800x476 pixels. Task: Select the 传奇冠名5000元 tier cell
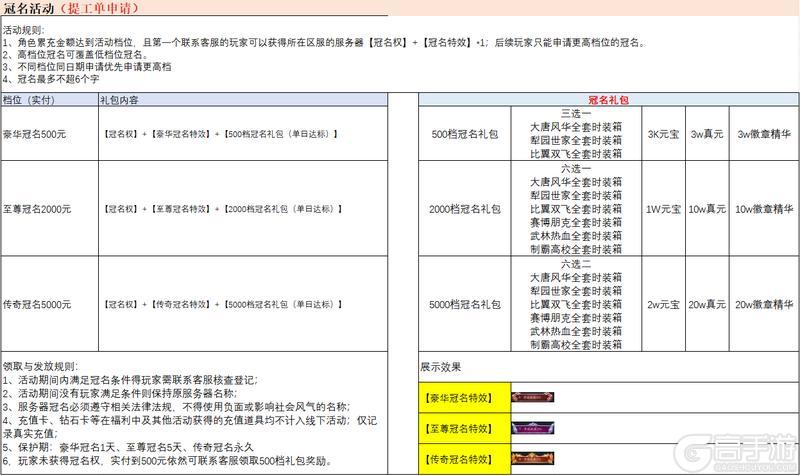point(37,303)
